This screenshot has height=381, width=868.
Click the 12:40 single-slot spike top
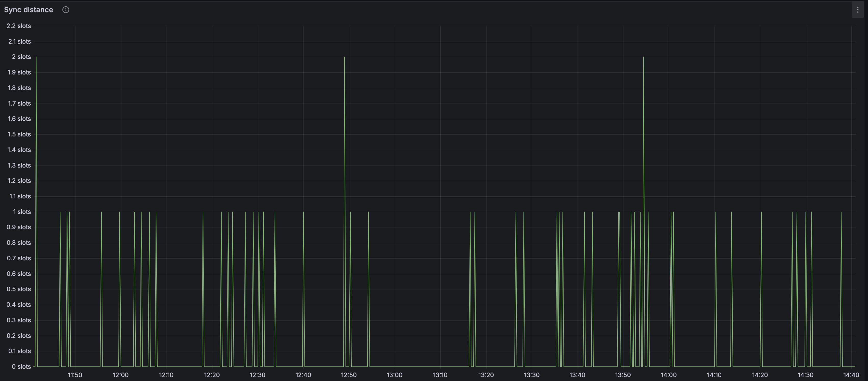click(304, 212)
